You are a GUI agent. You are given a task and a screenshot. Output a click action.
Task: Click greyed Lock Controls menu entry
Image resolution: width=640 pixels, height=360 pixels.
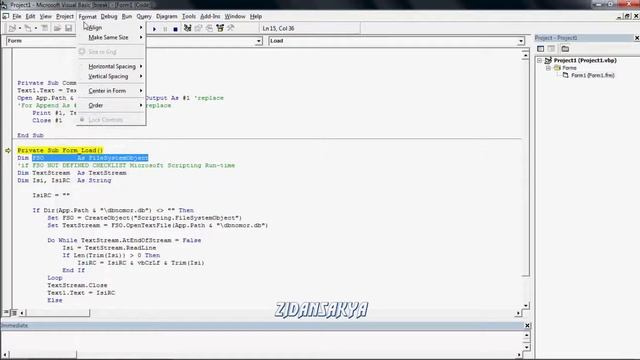click(111, 120)
